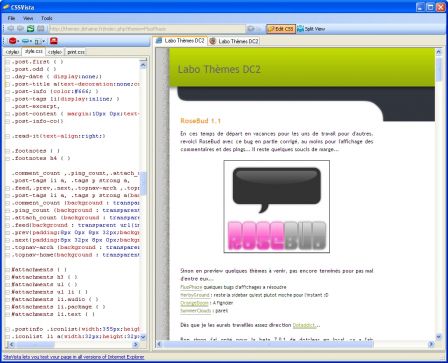Open dropdown arrow next to box-layout icon

coord(43,41)
